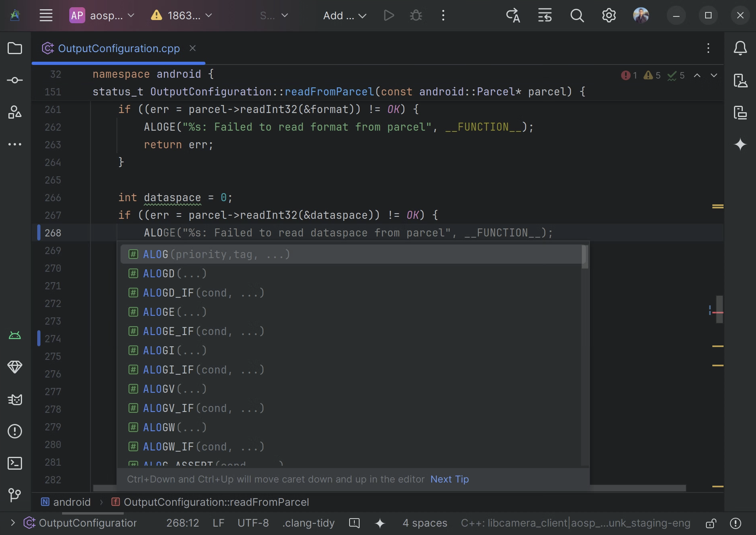Viewport: 756px width, 535px height.
Task: Open Search Everywhere magnifier
Action: 577,15
